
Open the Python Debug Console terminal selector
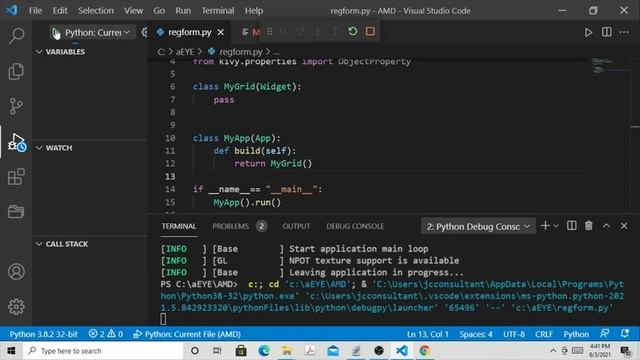coord(478,226)
